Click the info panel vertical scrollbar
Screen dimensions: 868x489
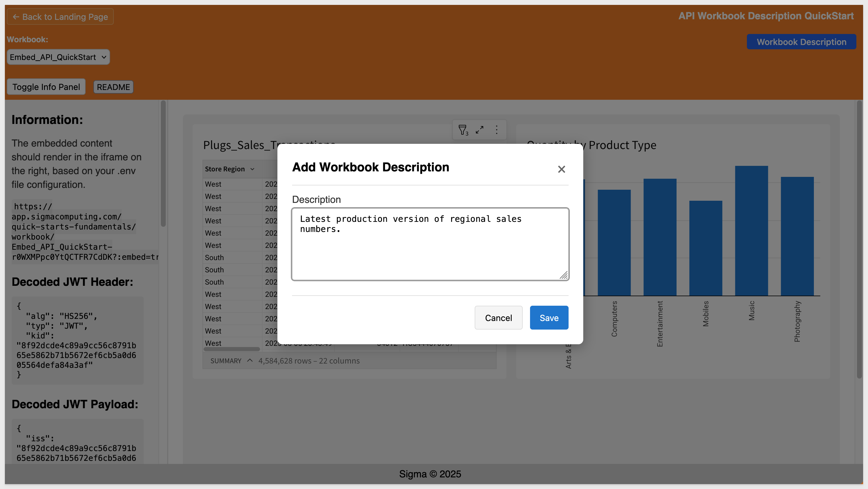tap(163, 164)
